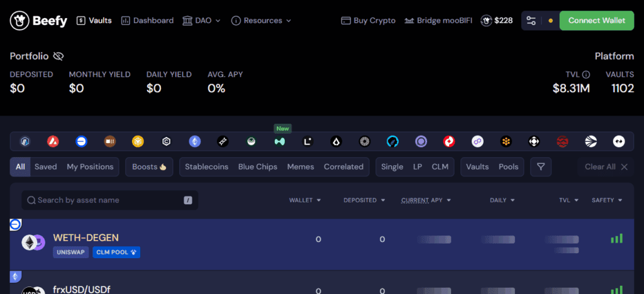Click the TVL info icon

click(586, 75)
